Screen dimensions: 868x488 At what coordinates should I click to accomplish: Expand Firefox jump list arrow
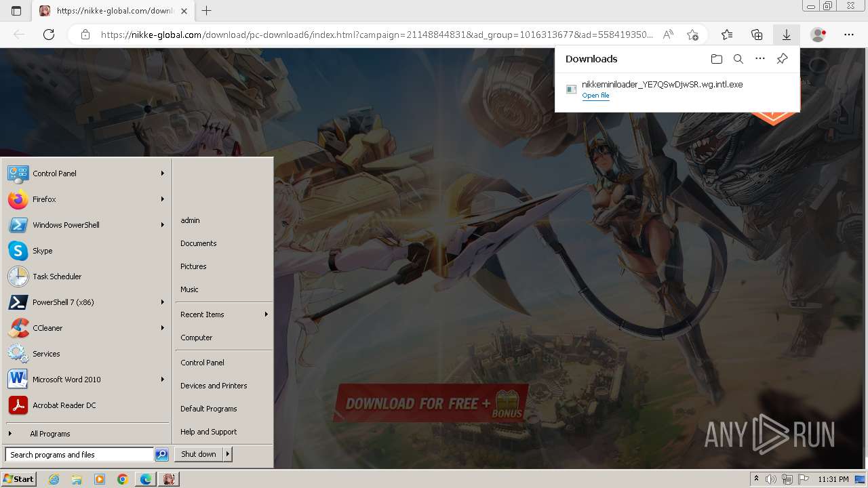coord(163,199)
